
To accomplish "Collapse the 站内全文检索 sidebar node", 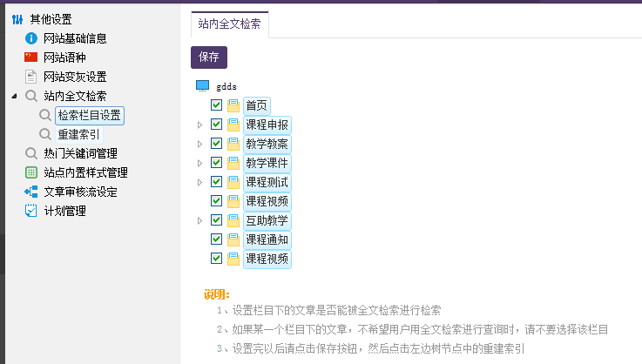I will pos(15,96).
